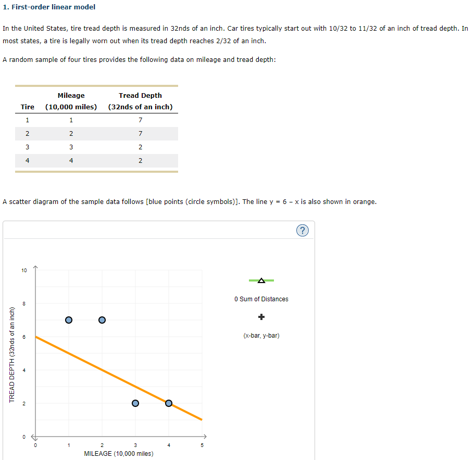Click the triangle marker on the green slider
This screenshot has height=460, width=476.
point(261,280)
